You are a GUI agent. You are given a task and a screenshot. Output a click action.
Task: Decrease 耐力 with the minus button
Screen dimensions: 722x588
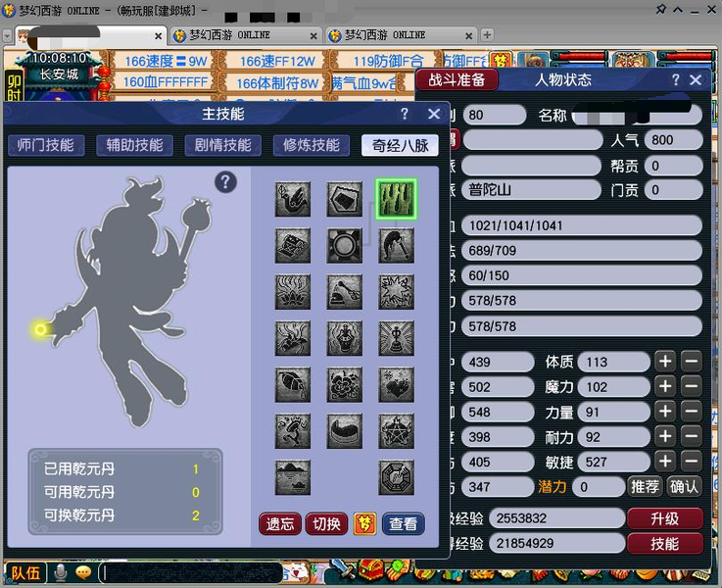click(692, 436)
